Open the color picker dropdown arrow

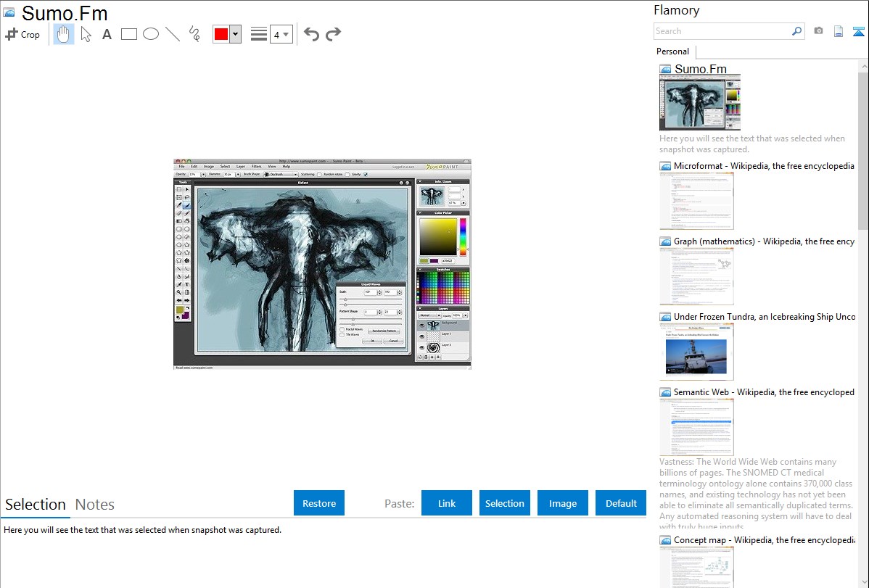(236, 34)
